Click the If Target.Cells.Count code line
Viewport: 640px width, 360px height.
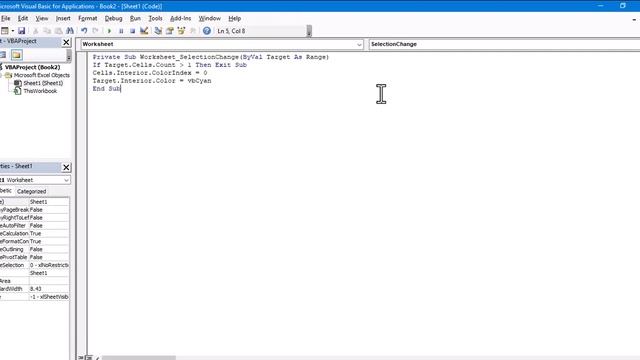[x=169, y=65]
